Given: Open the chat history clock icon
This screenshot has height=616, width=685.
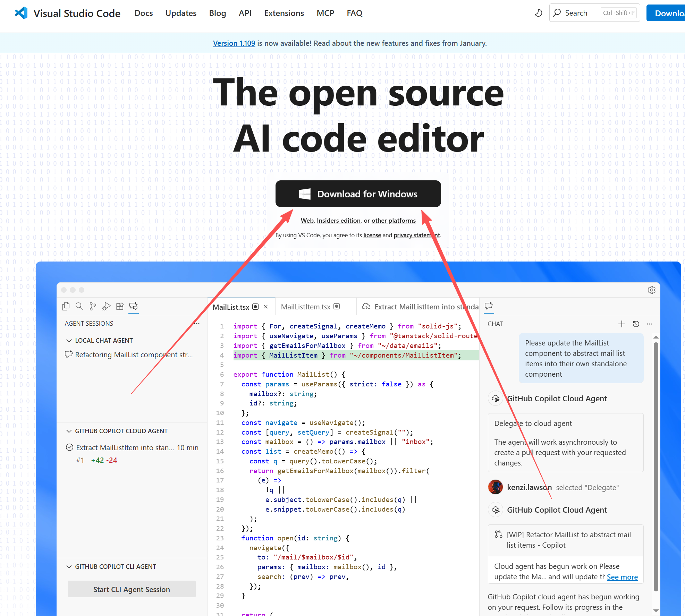Looking at the screenshot, I should (x=636, y=324).
